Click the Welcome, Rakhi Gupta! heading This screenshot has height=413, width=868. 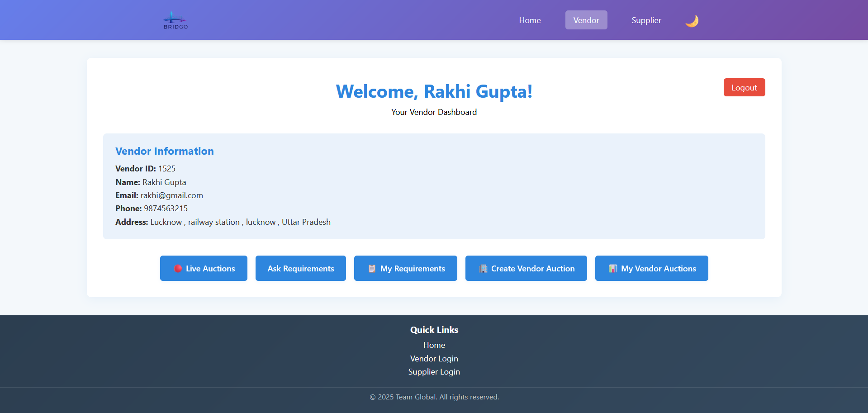[x=434, y=91]
